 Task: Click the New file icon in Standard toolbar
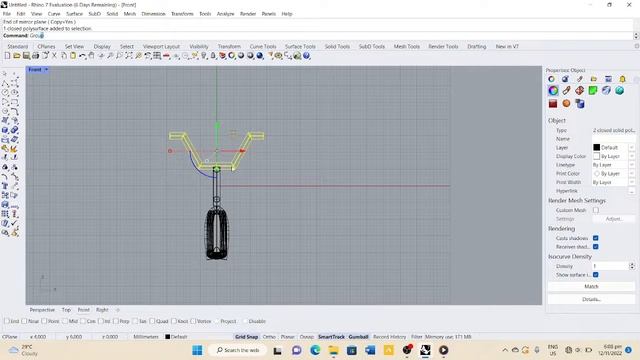tap(7, 56)
